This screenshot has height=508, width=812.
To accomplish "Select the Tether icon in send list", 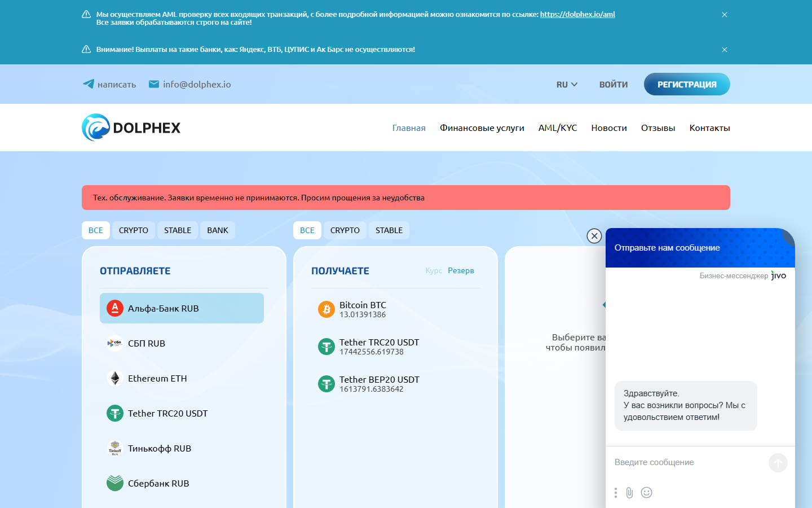I will click(115, 413).
